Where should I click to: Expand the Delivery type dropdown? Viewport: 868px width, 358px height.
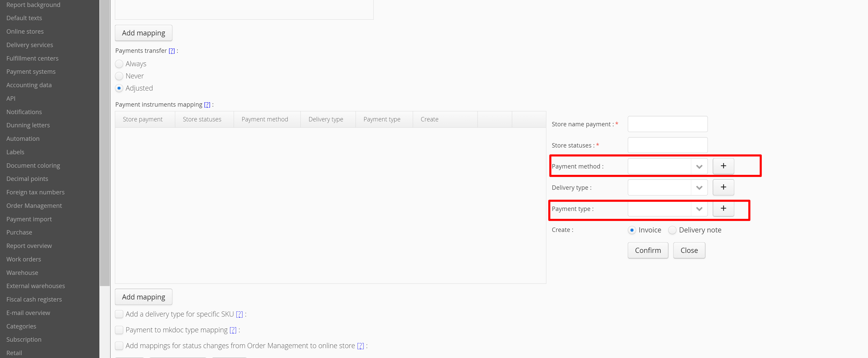click(x=699, y=188)
